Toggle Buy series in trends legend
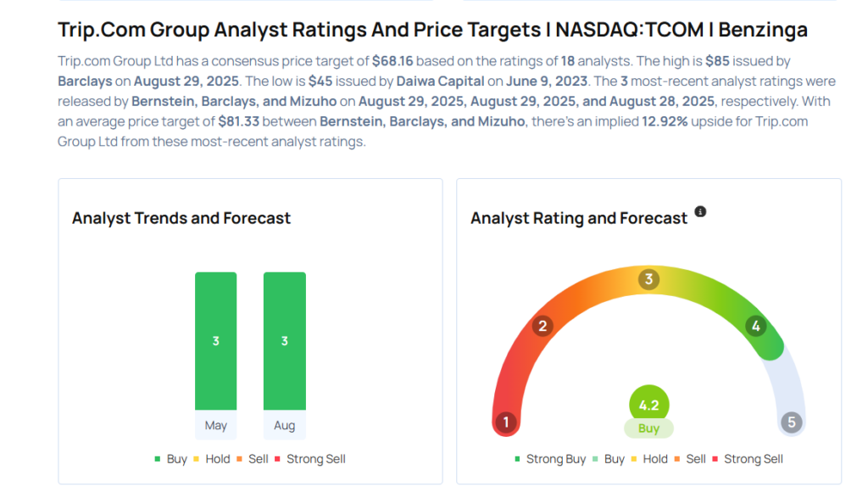Image resolution: width=868 pixels, height=498 pixels. [x=171, y=459]
